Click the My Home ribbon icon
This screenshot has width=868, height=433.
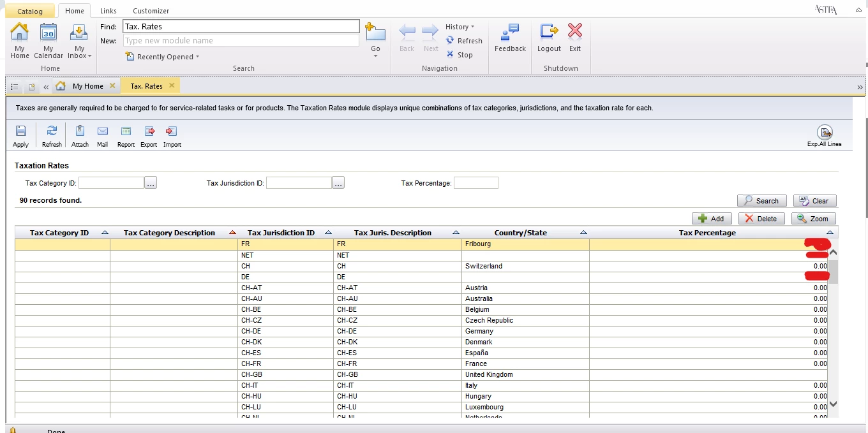pos(20,34)
